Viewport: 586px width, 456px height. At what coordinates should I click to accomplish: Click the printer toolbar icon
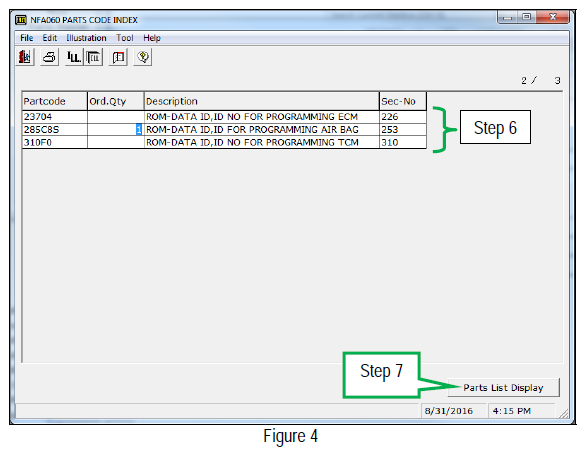49,57
